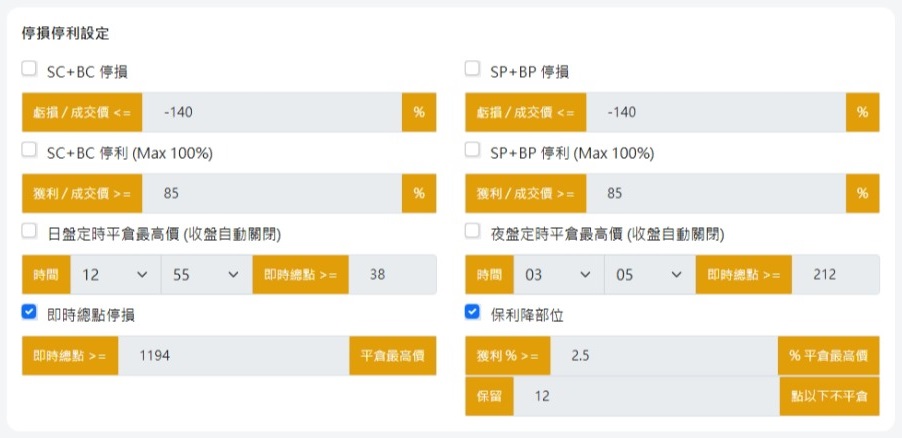Enable 日盤定時平倉最高價 checkbox
The height and width of the screenshot is (438, 902).
[29, 232]
